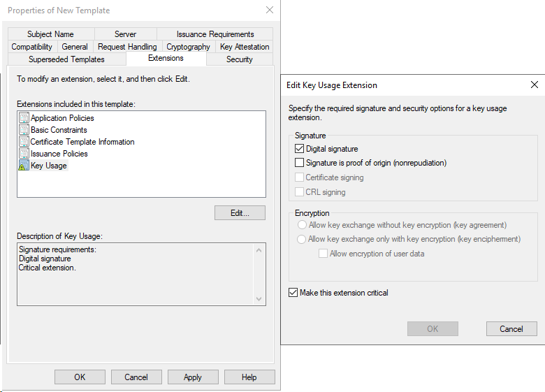Click the Certificate Template Information icon

pyautogui.click(x=24, y=141)
